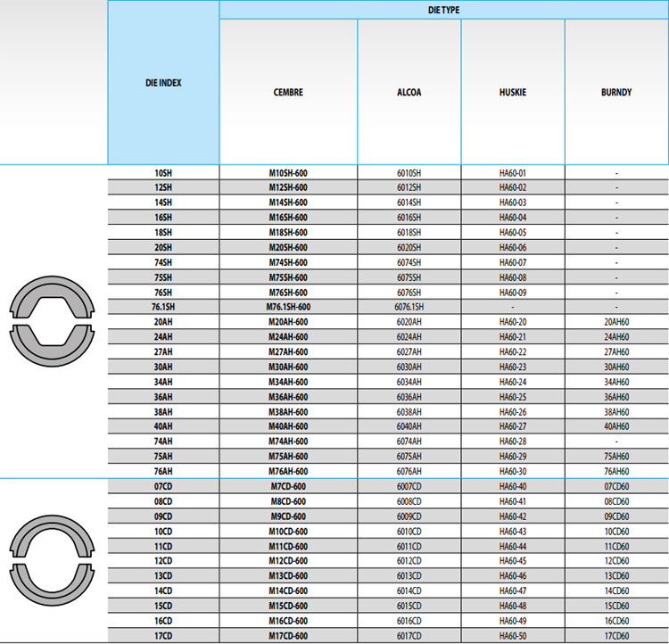The width and height of the screenshot is (669, 644).
Task: Click Burndy cell 40AH60
Action: (x=616, y=426)
